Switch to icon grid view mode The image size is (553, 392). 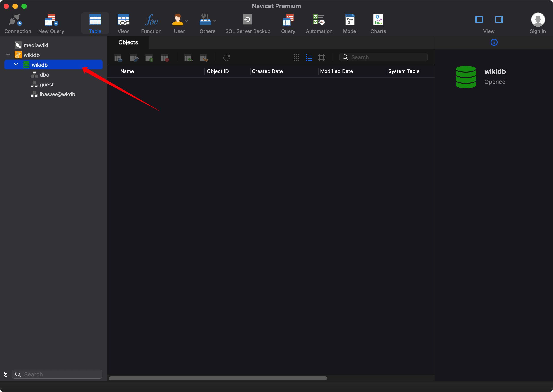coord(296,57)
